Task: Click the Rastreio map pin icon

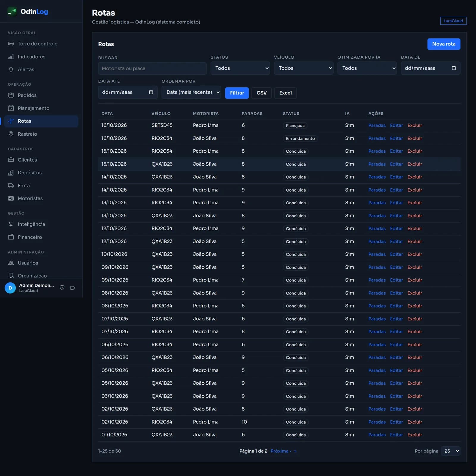Action: click(x=11, y=134)
